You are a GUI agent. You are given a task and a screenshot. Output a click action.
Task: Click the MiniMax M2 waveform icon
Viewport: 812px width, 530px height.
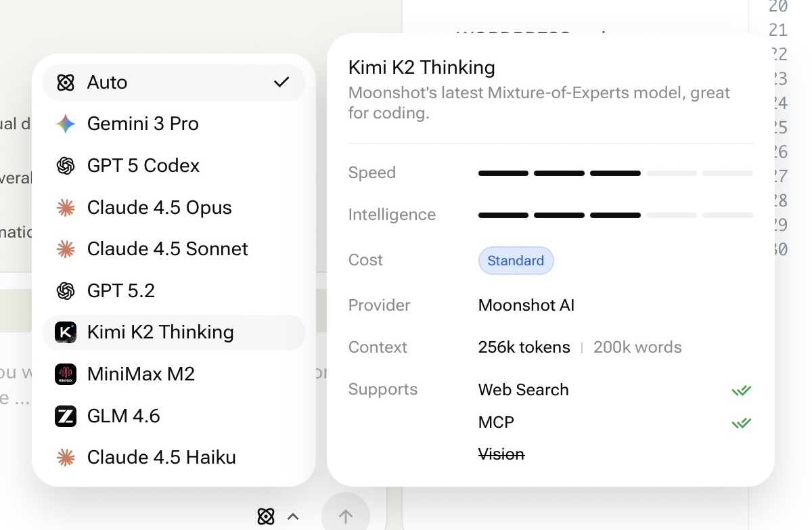click(x=66, y=374)
